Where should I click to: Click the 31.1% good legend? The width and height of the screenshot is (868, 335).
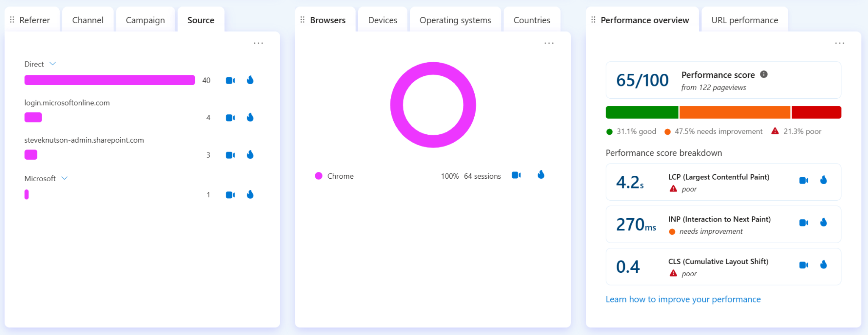(x=631, y=131)
